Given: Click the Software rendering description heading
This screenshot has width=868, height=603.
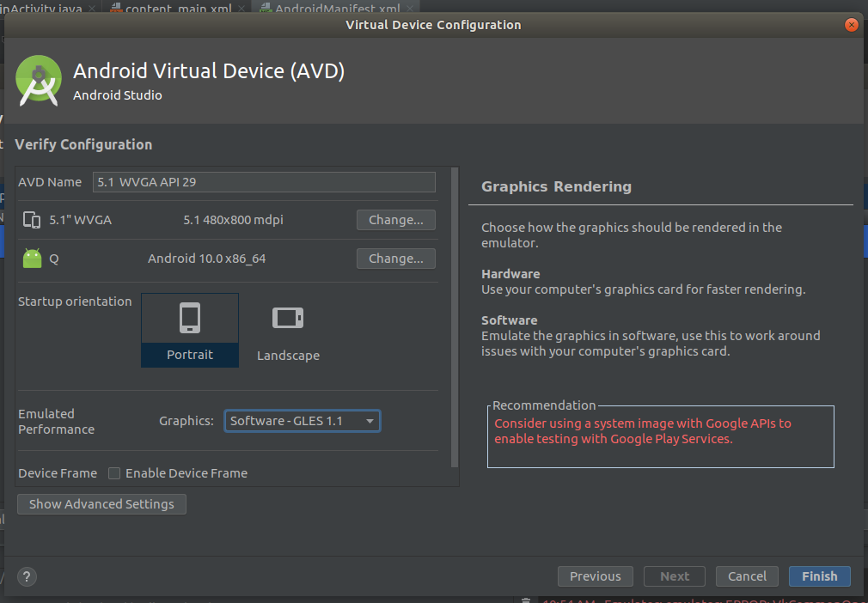Looking at the screenshot, I should coord(510,320).
